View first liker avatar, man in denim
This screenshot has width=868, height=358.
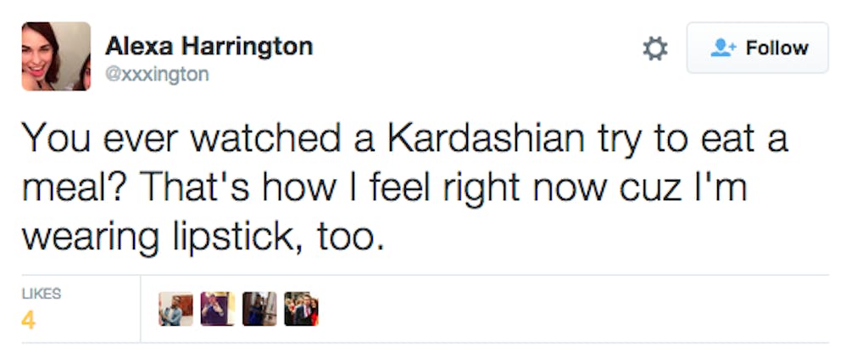coord(175,309)
